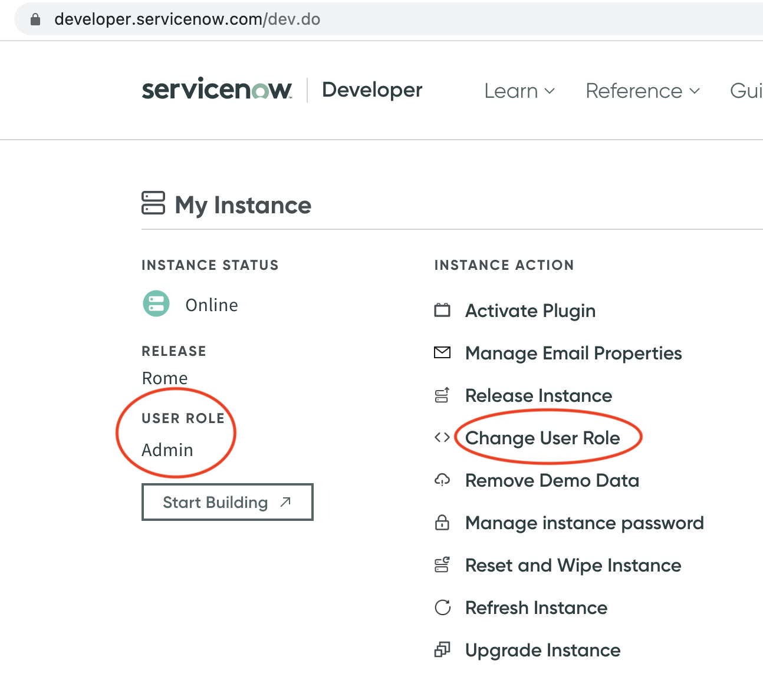Click the Online status text
Viewport: 763px width, 700px height.
point(212,305)
